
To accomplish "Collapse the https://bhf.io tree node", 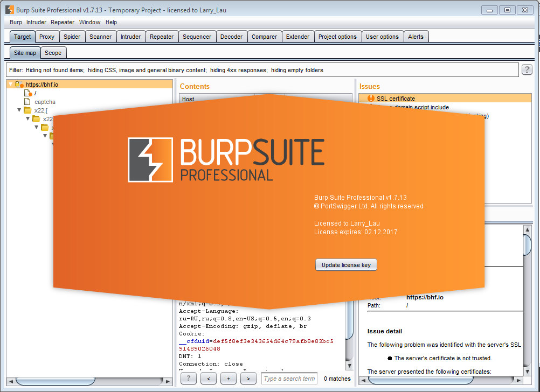I will tap(10, 85).
